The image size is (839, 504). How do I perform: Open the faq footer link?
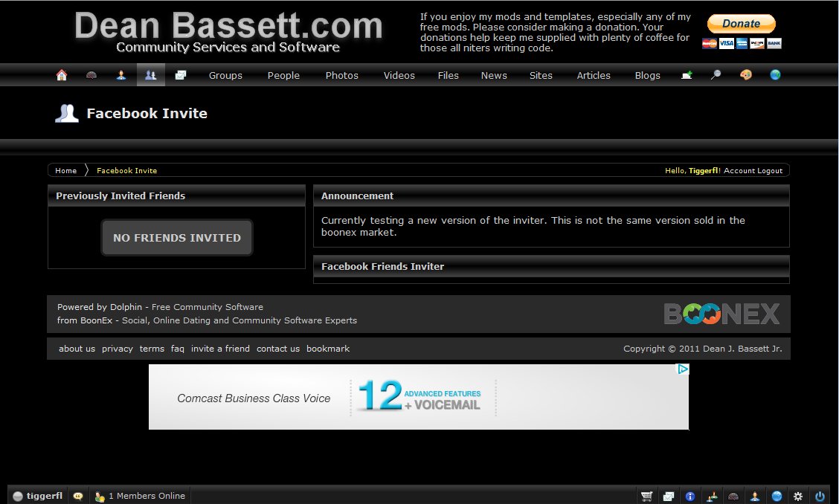pyautogui.click(x=178, y=349)
